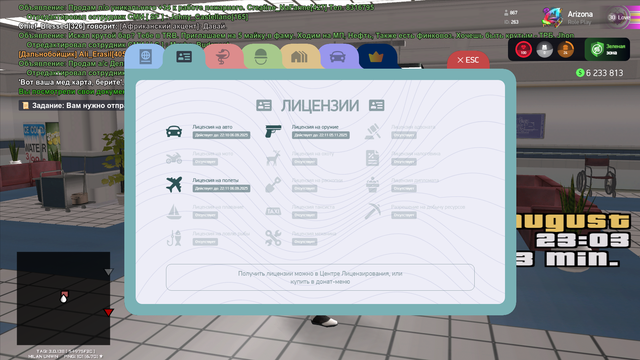Click the gavel lawyer license icon
The height and width of the screenshot is (360, 640).
373,131
